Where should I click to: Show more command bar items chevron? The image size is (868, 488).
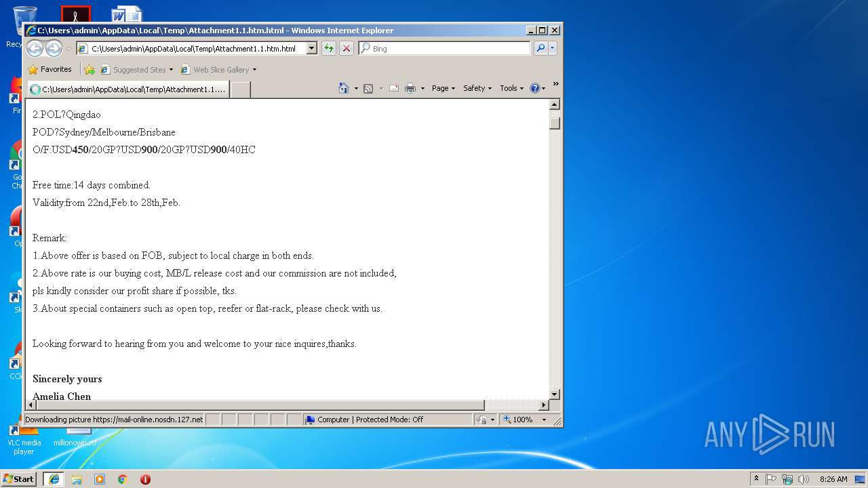[x=555, y=84]
